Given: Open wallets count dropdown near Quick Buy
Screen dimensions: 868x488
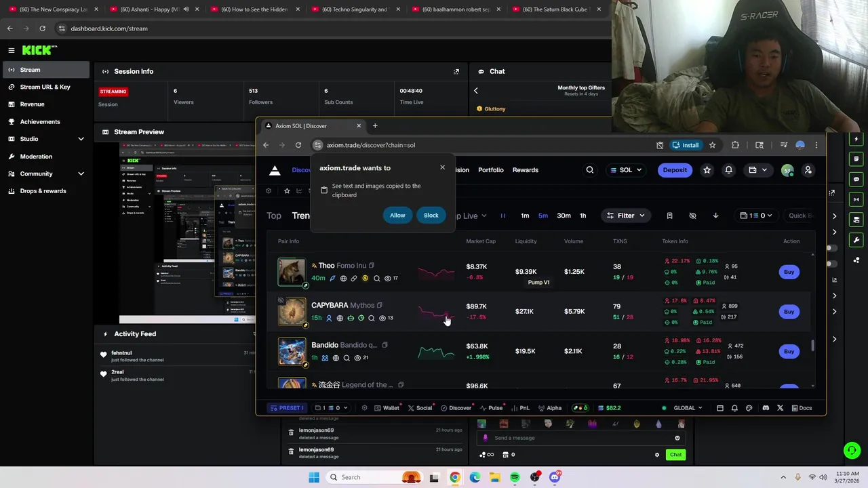Looking at the screenshot, I should pos(757,216).
